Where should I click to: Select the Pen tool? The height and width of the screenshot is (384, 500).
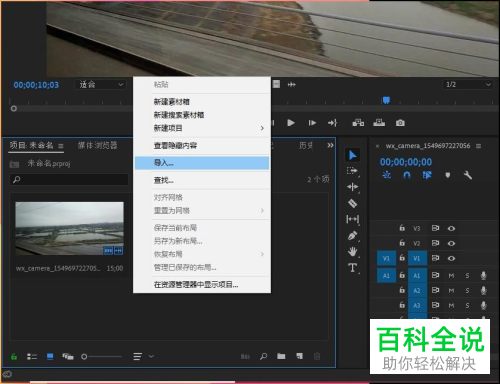click(352, 235)
